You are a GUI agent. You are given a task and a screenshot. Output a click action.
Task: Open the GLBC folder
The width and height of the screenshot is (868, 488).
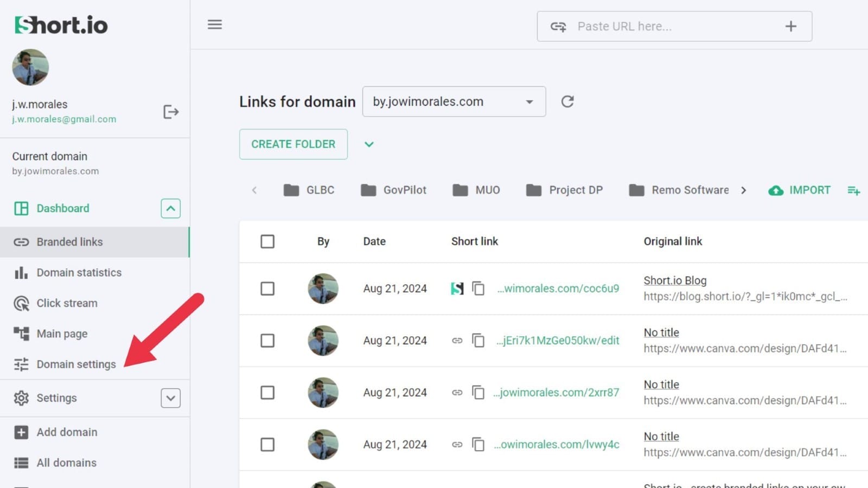click(x=309, y=190)
